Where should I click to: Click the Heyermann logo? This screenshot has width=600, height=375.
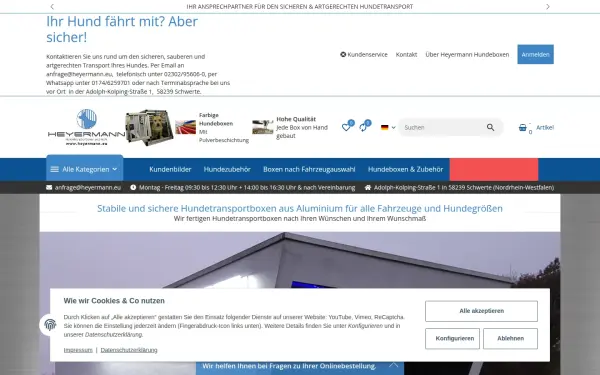86,127
